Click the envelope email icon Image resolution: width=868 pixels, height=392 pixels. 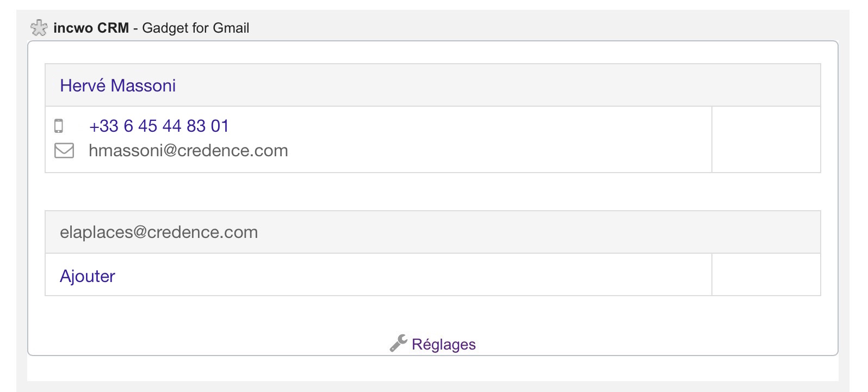pos(64,150)
